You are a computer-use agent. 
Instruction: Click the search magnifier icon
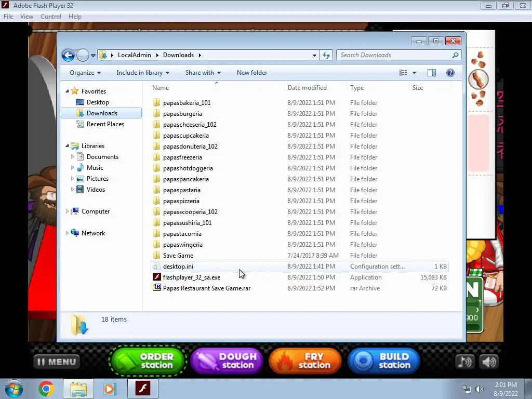pyautogui.click(x=455, y=55)
